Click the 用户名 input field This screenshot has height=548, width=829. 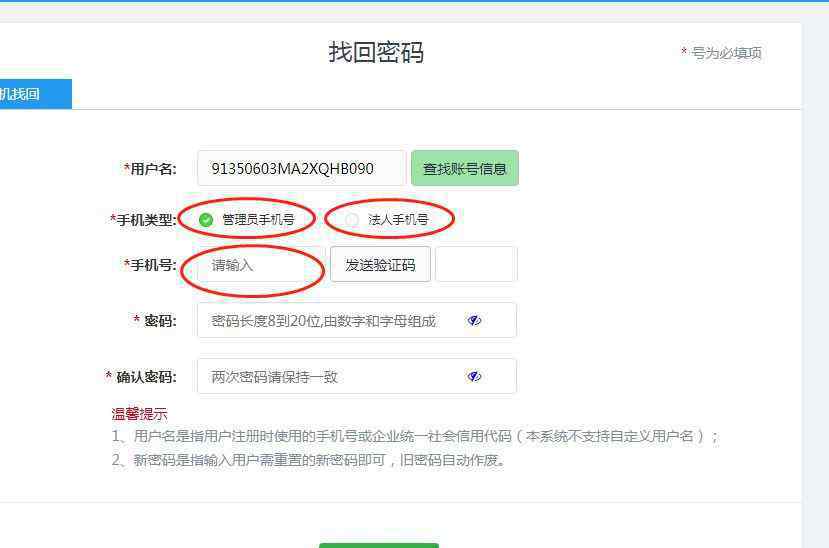coord(301,168)
